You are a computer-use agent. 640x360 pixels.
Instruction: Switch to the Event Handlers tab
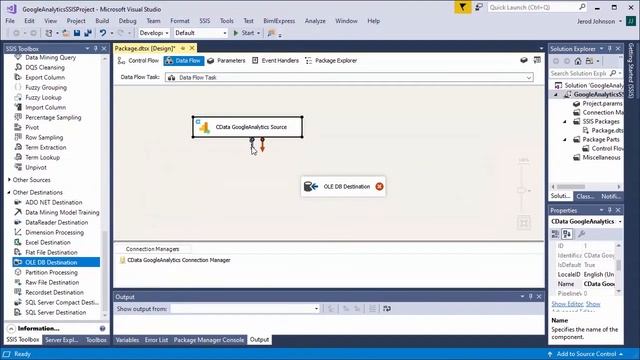(x=275, y=60)
